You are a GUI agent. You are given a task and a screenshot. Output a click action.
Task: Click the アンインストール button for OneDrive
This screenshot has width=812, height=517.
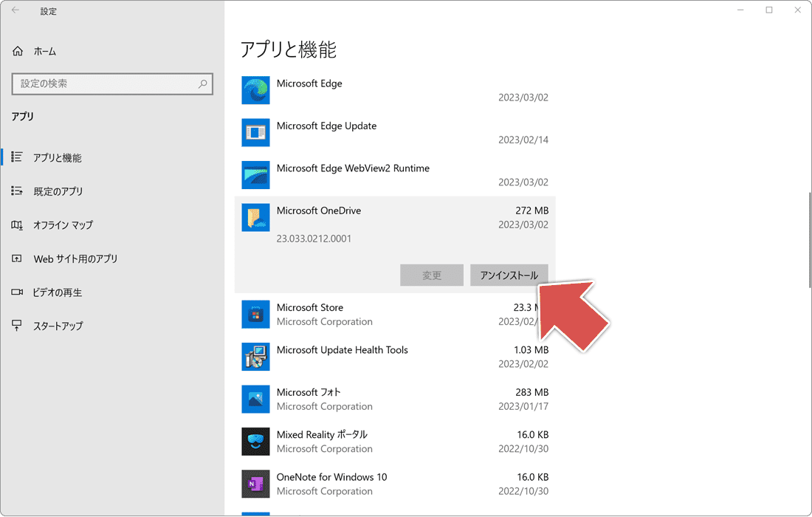click(x=509, y=275)
